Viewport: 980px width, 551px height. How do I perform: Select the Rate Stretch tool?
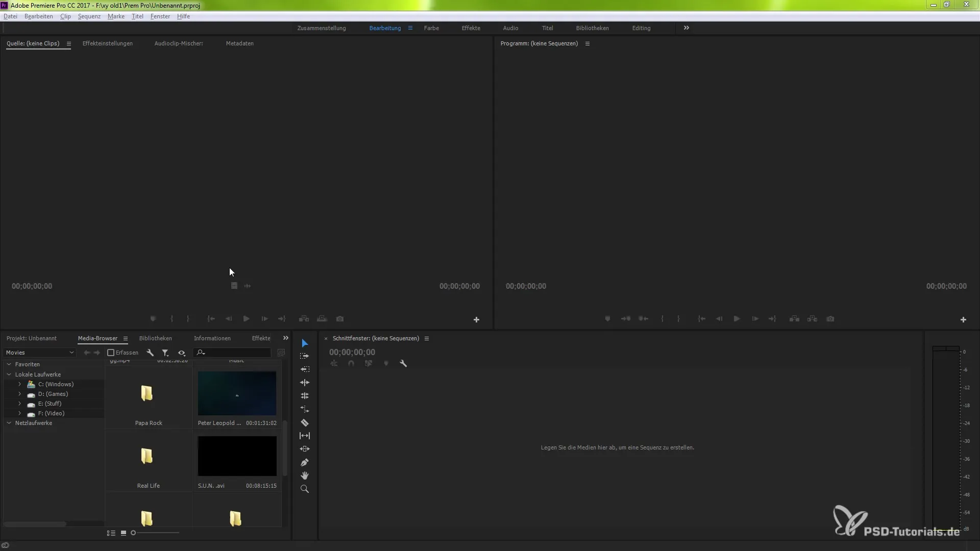[305, 409]
